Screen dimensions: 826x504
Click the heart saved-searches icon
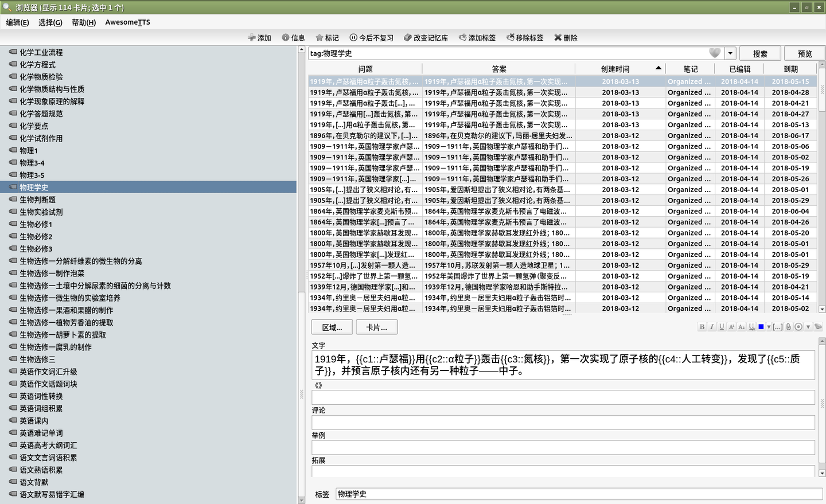[715, 53]
